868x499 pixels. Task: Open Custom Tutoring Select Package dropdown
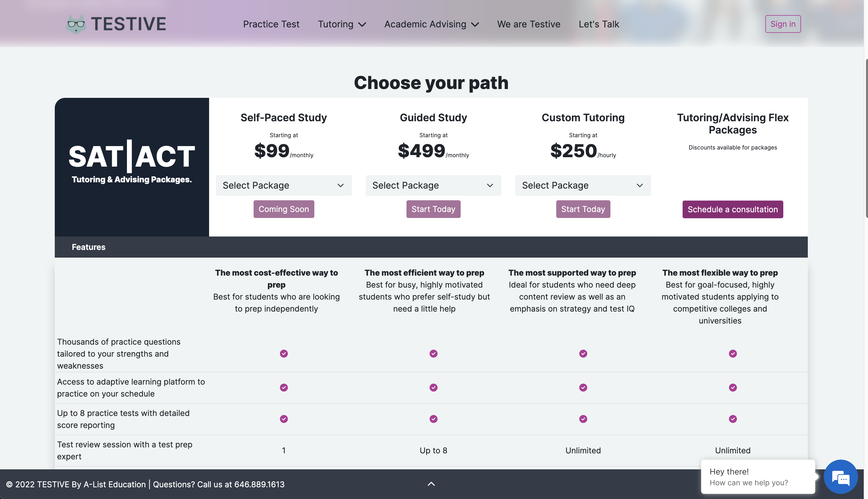[x=583, y=185]
